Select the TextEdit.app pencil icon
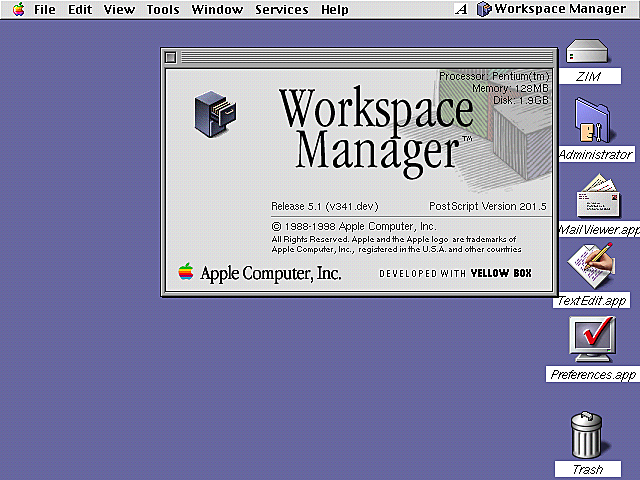This screenshot has width=640, height=480. coord(591,265)
